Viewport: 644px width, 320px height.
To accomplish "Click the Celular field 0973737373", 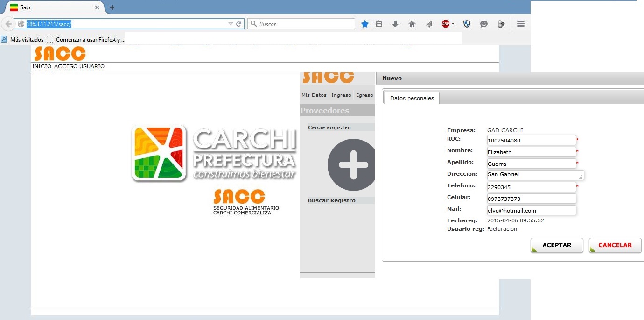I will coord(532,199).
